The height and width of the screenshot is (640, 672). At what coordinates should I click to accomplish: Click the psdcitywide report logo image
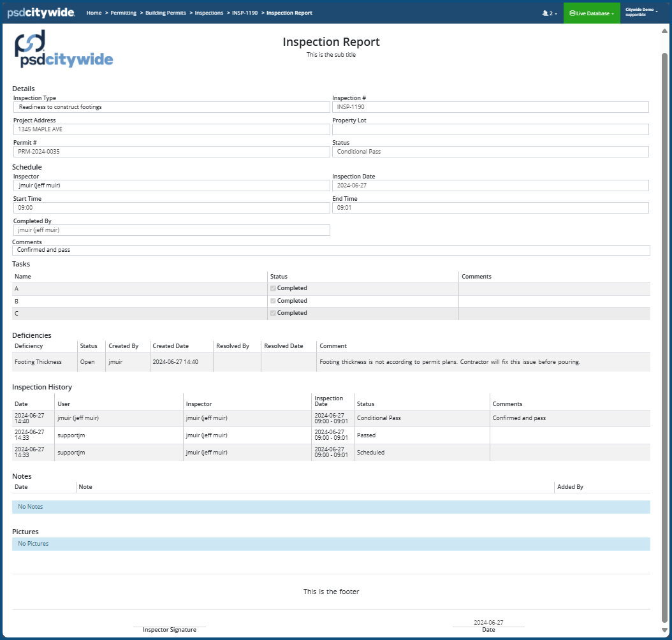[x=64, y=48]
